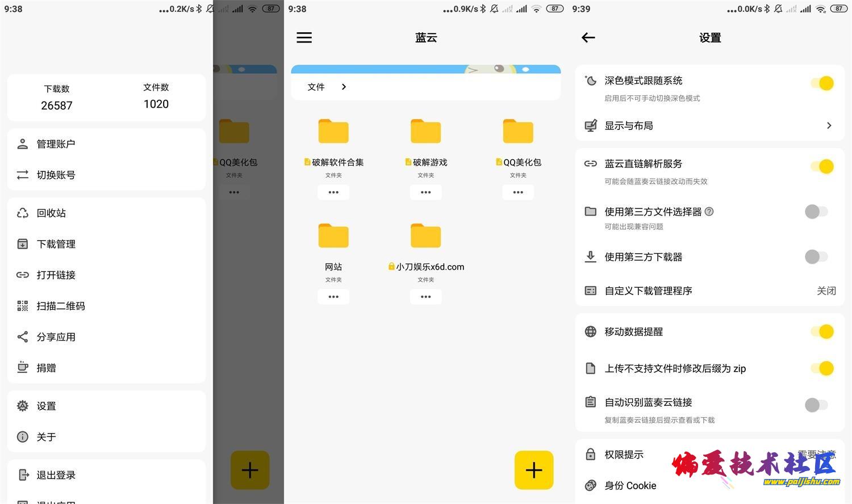Open 显示与布局 chevron arrow
The width and height of the screenshot is (852, 504).
tap(829, 125)
